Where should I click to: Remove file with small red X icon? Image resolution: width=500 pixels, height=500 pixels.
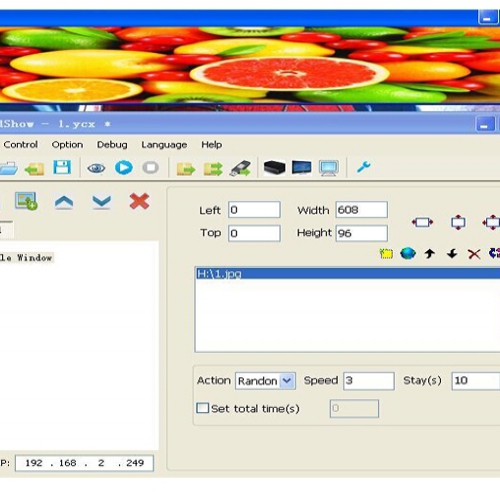[474, 254]
